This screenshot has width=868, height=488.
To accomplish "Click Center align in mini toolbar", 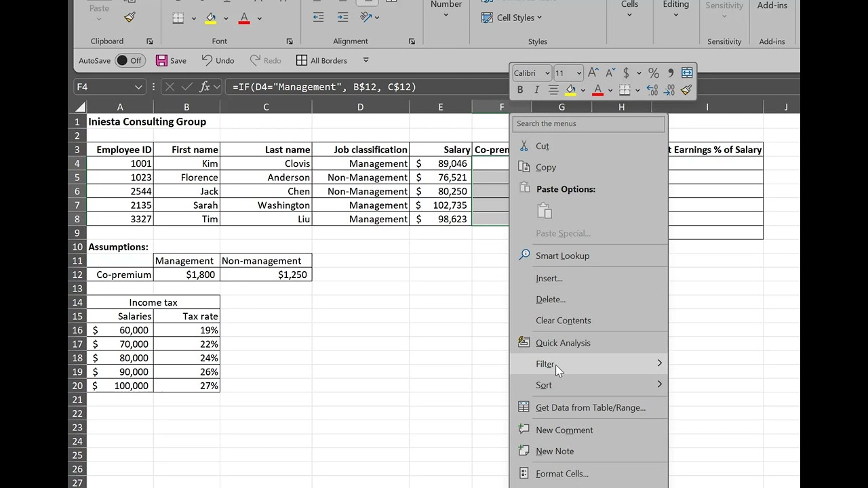I will pos(553,90).
